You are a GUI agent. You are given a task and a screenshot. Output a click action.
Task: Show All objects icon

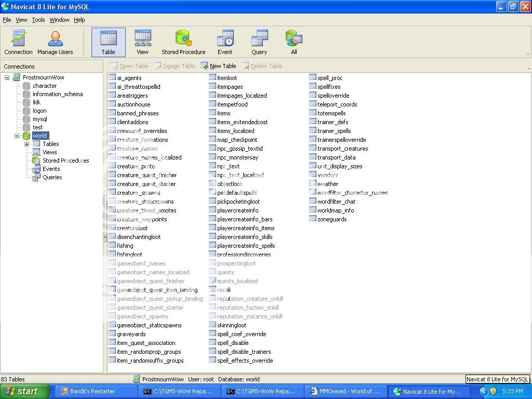click(294, 43)
